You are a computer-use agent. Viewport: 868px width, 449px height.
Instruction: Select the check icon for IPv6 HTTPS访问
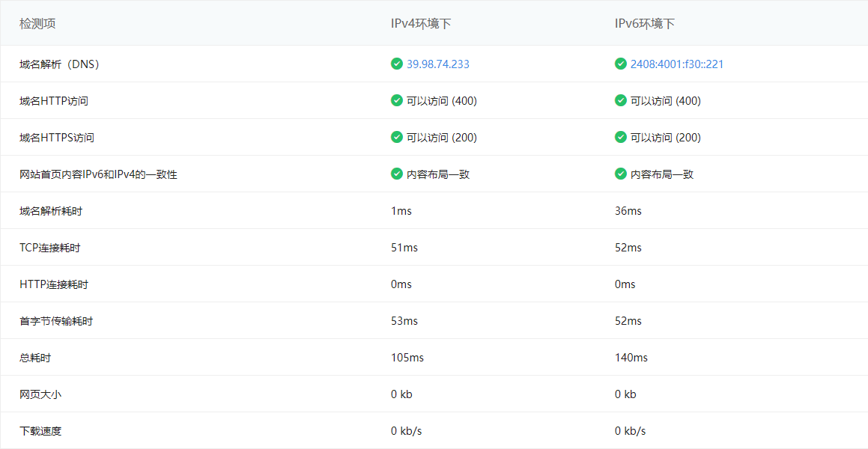tap(621, 137)
